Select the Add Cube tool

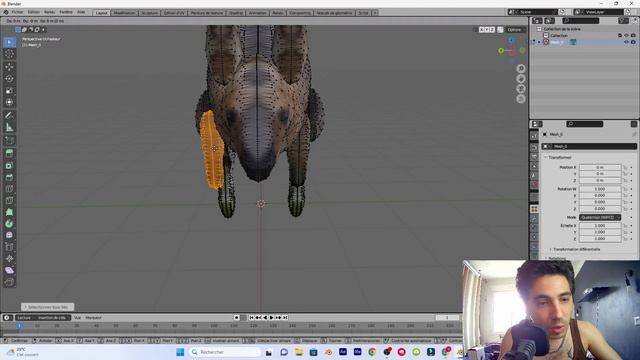9,141
